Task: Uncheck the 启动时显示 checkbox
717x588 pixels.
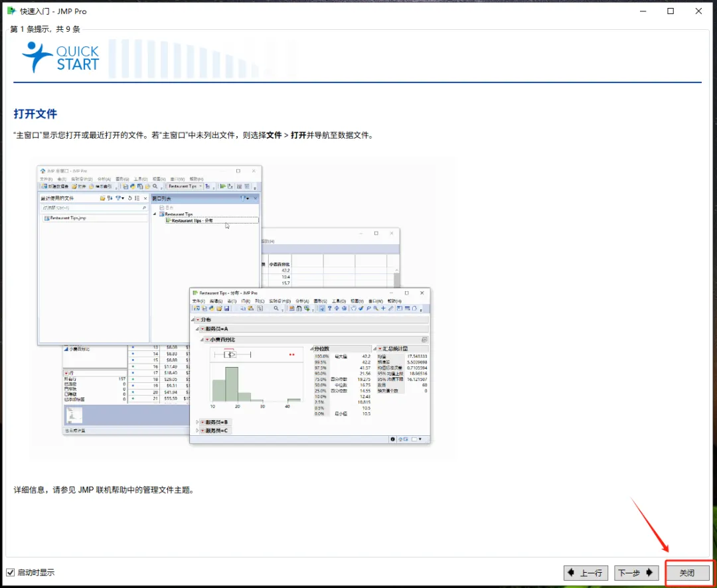Action: click(11, 572)
